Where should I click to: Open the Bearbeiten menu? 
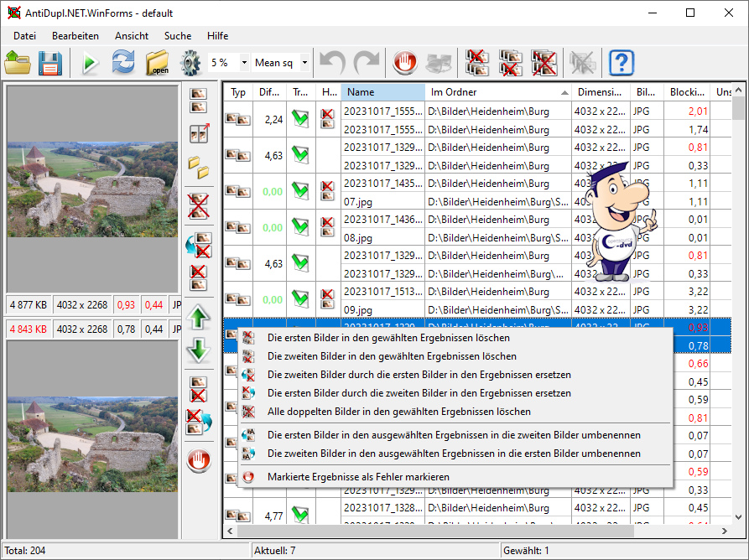coord(75,36)
